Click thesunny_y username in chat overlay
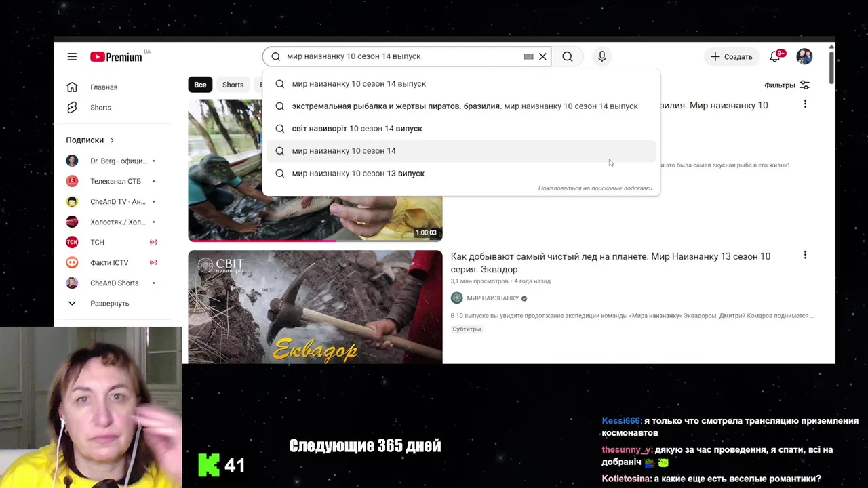The image size is (868, 488). (627, 450)
